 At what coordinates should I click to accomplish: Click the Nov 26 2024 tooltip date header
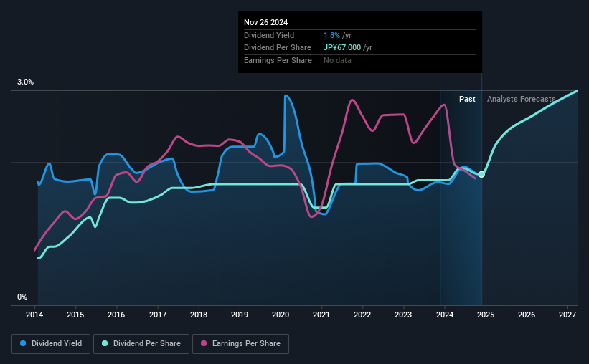coord(265,22)
